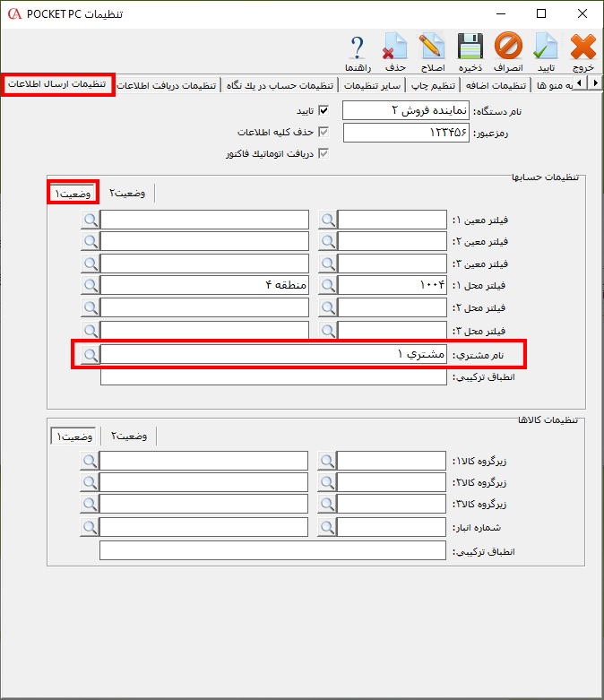Open lookup for the customer name (نام مشتري) field

pyautogui.click(x=90, y=355)
